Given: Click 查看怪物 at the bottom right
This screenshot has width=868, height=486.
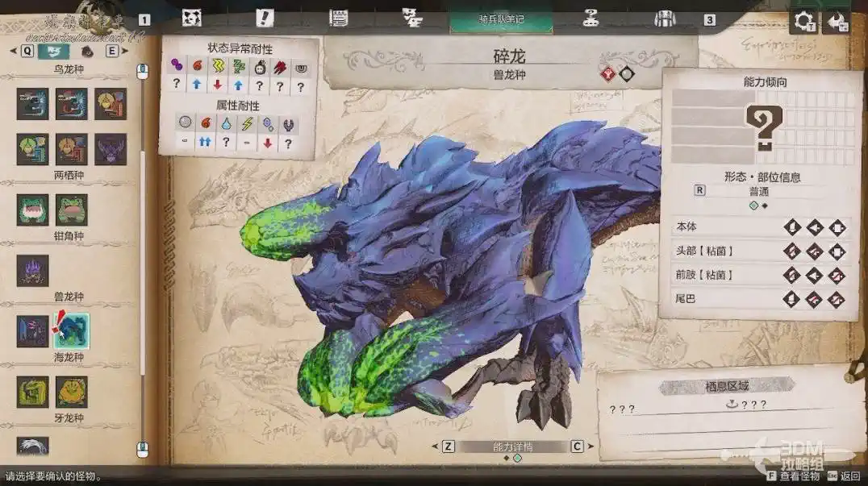Looking at the screenshot, I should point(800,476).
